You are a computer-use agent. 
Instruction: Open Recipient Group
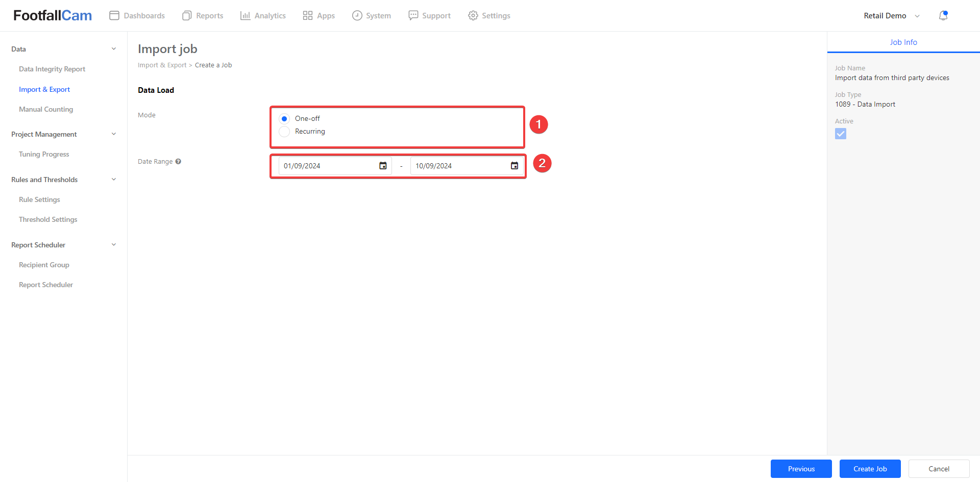[44, 265]
